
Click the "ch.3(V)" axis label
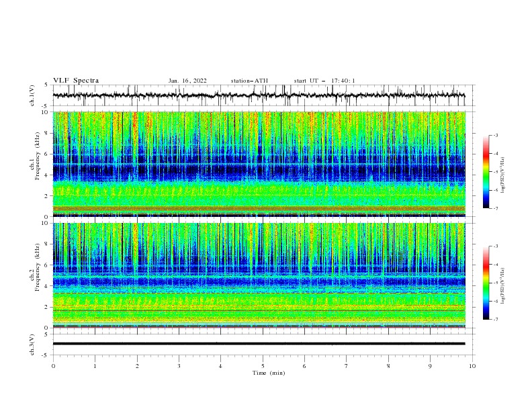pos(32,345)
